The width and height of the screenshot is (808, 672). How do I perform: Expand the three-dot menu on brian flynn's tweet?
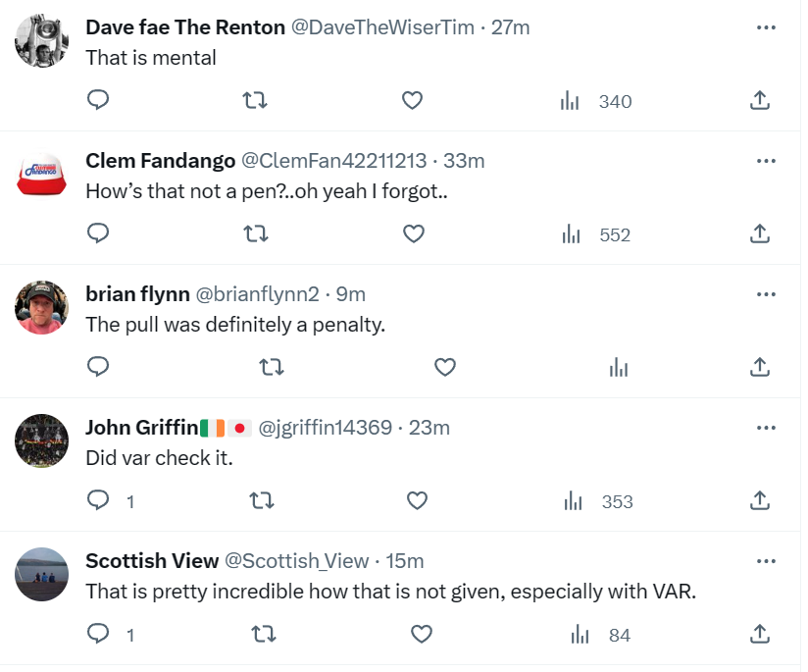click(766, 294)
